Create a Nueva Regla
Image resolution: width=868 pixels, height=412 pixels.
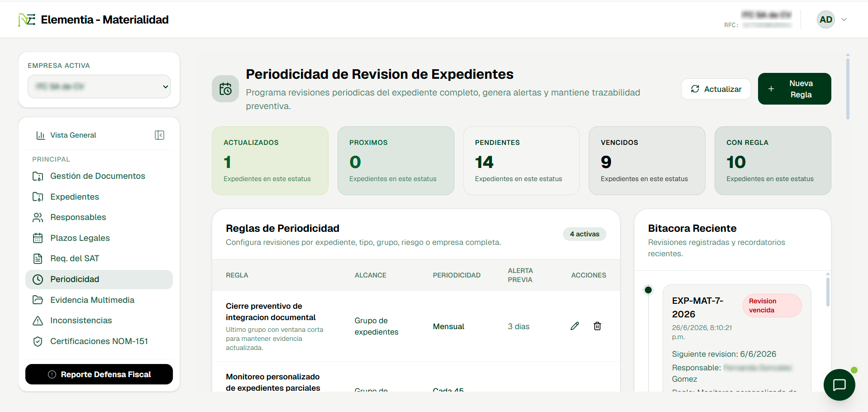[x=794, y=89]
